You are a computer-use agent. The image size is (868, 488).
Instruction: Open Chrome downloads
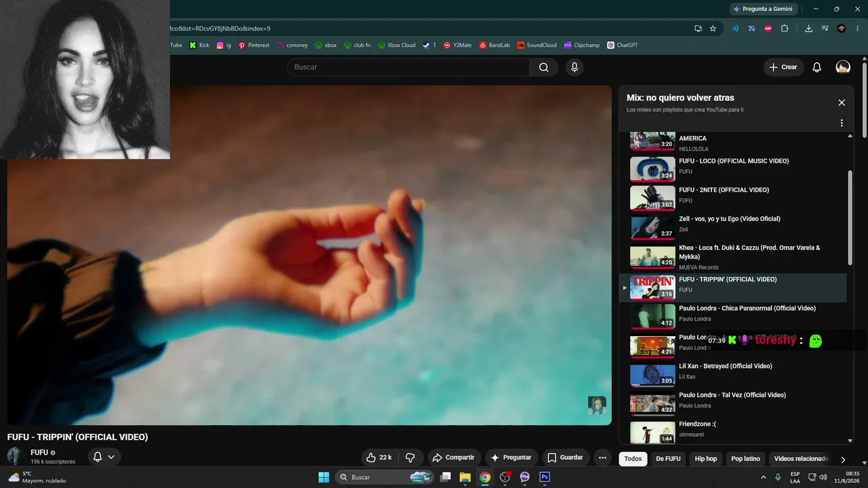[808, 28]
